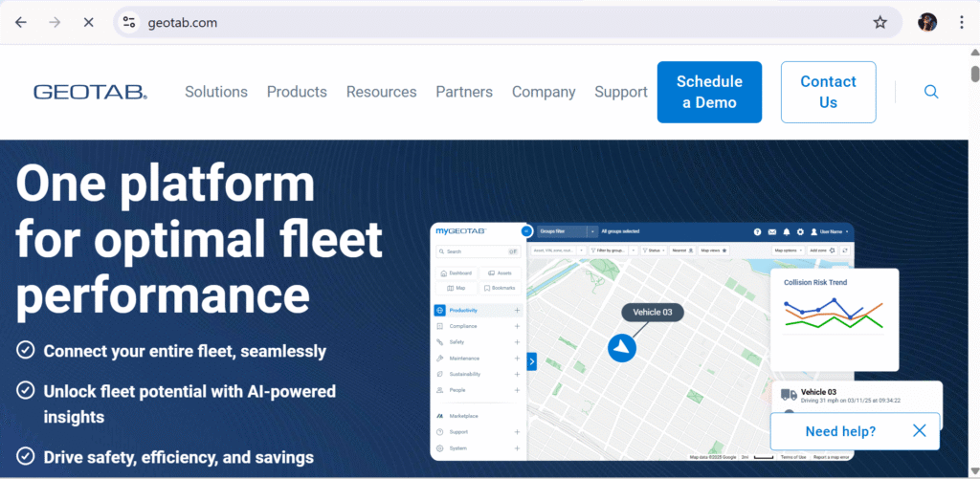Screen dimensions: 980x479
Task: Open Filter by group dropdown
Action: (612, 250)
